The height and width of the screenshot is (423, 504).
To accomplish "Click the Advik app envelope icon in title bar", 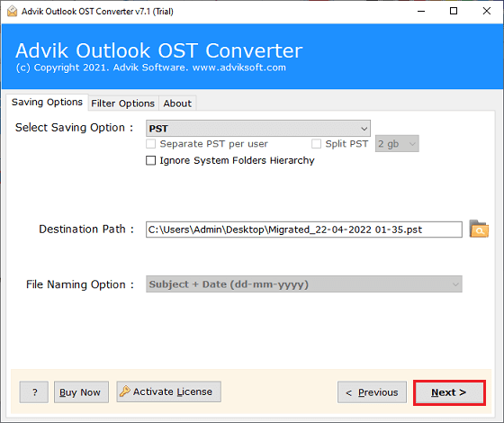I will tap(13, 11).
